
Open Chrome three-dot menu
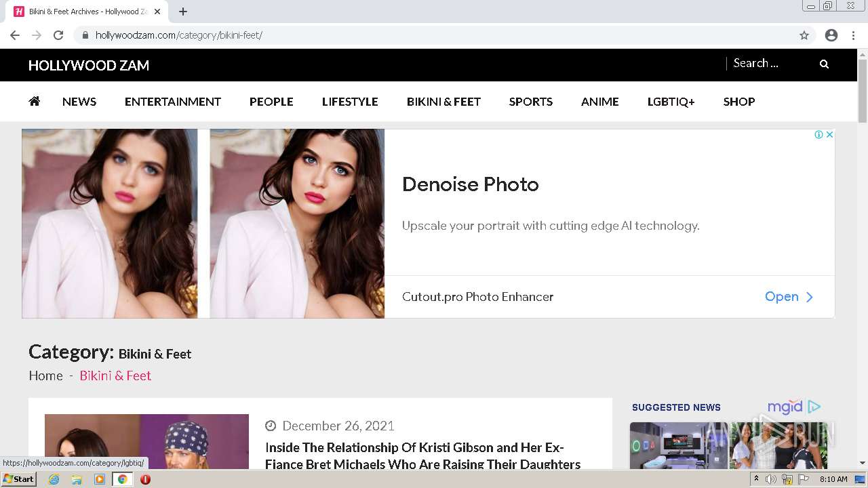[x=853, y=35]
